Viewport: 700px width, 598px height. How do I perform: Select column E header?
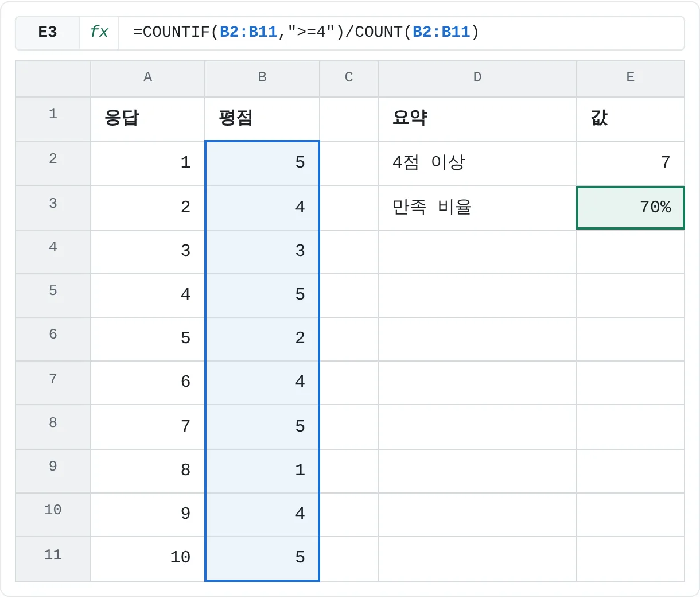(x=631, y=77)
